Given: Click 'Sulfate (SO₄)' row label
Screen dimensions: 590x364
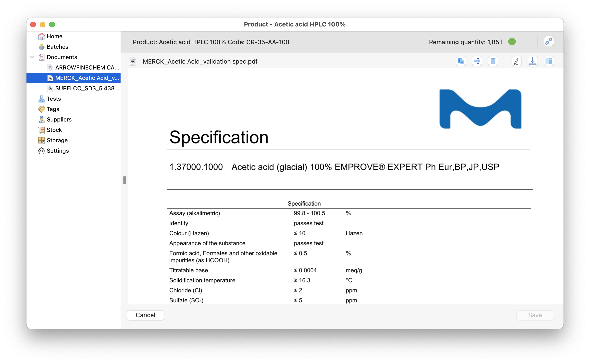Looking at the screenshot, I should (x=186, y=300).
